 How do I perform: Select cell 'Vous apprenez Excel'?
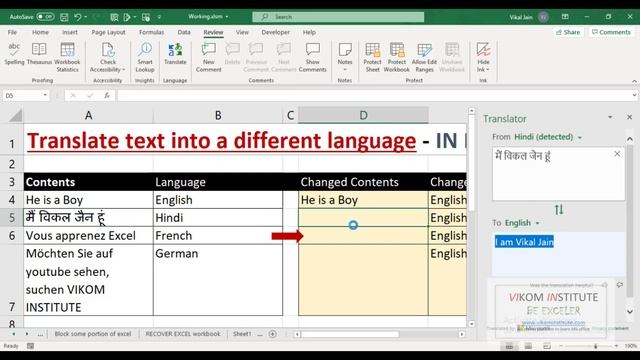click(x=88, y=236)
